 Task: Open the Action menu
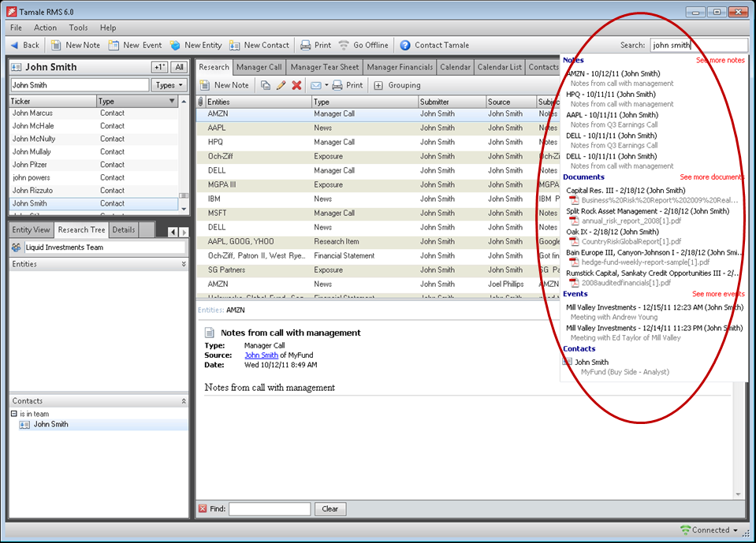point(45,28)
